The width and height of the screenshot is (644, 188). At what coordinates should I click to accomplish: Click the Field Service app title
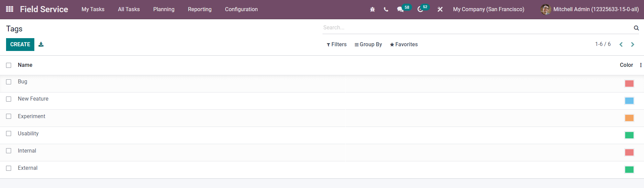pos(44,9)
